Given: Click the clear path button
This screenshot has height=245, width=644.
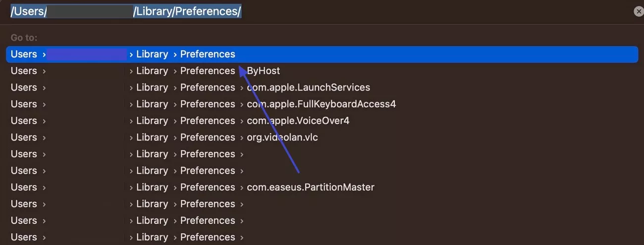Looking at the screenshot, I should pyautogui.click(x=639, y=11).
